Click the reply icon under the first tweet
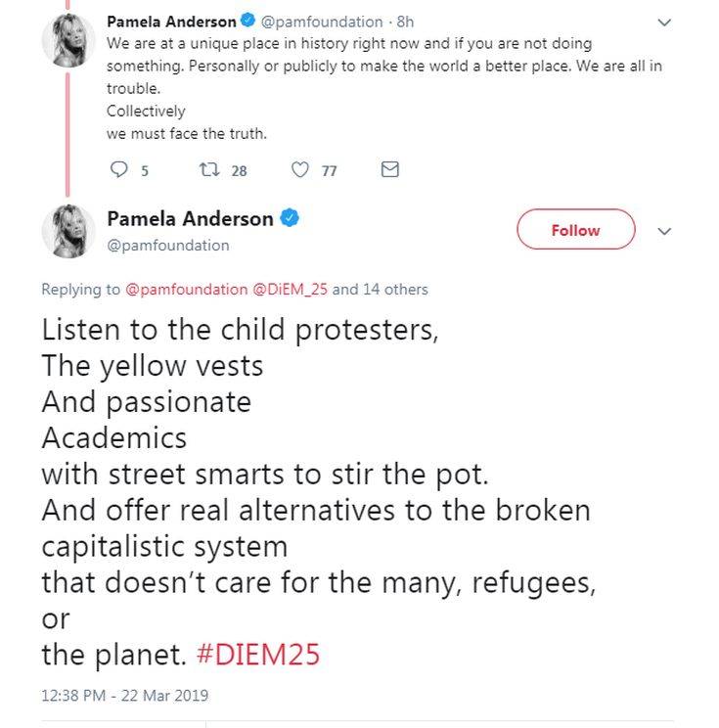Image resolution: width=719 pixels, height=728 pixels. click(119, 170)
